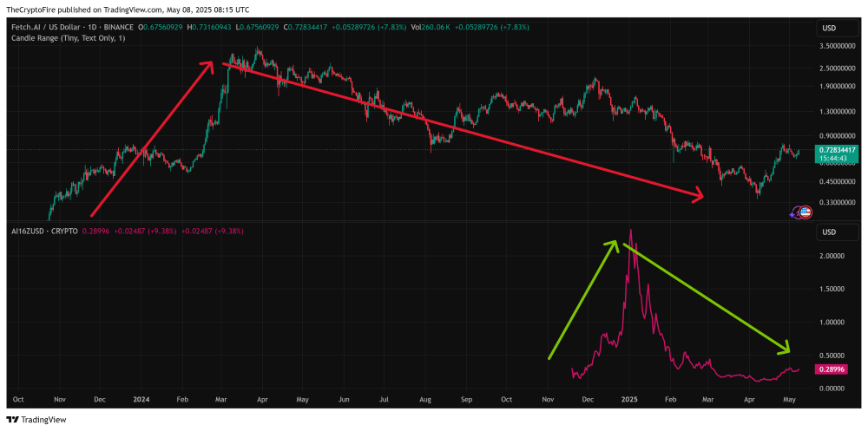Click the 2024 year label on time axis

pos(141,399)
